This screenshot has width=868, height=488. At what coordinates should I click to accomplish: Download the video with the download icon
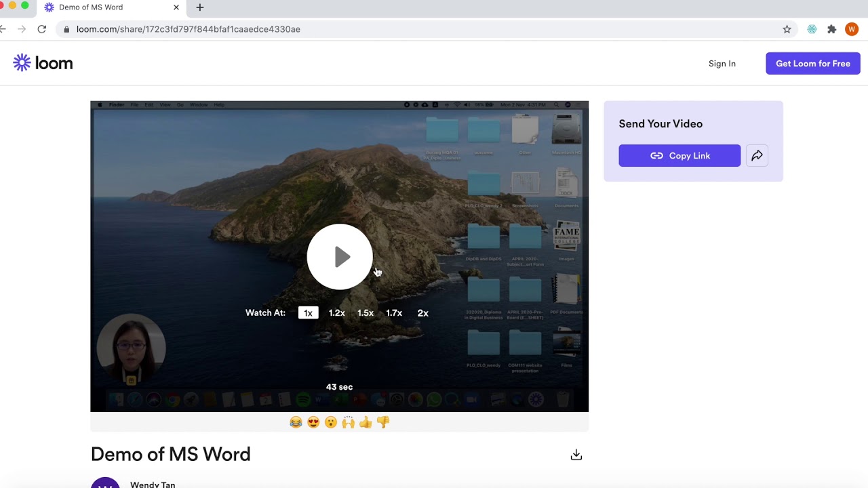tap(576, 455)
